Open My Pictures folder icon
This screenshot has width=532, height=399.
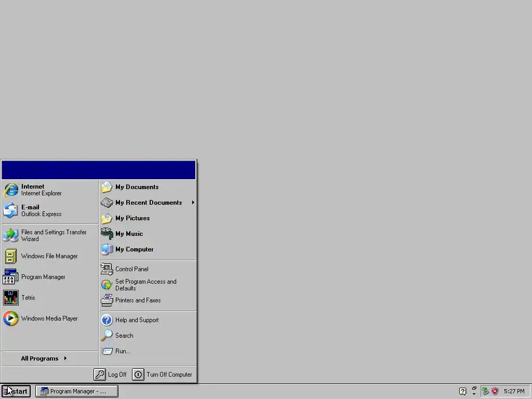tap(107, 218)
